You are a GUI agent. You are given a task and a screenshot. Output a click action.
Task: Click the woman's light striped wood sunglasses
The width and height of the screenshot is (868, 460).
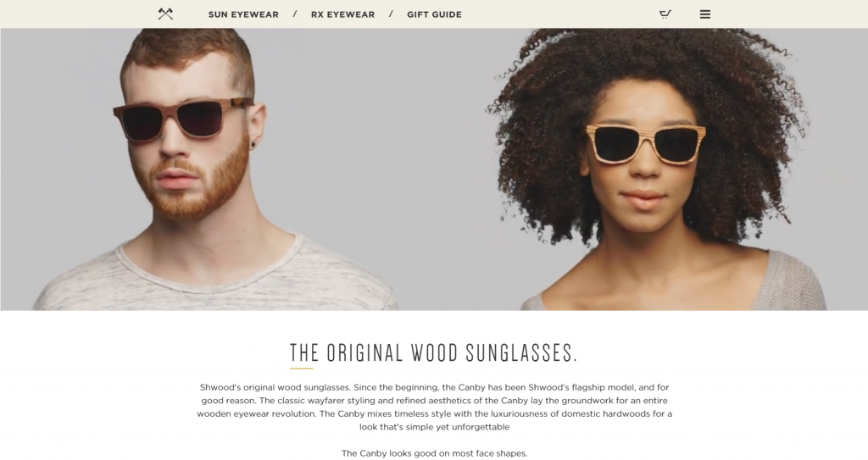click(x=645, y=143)
